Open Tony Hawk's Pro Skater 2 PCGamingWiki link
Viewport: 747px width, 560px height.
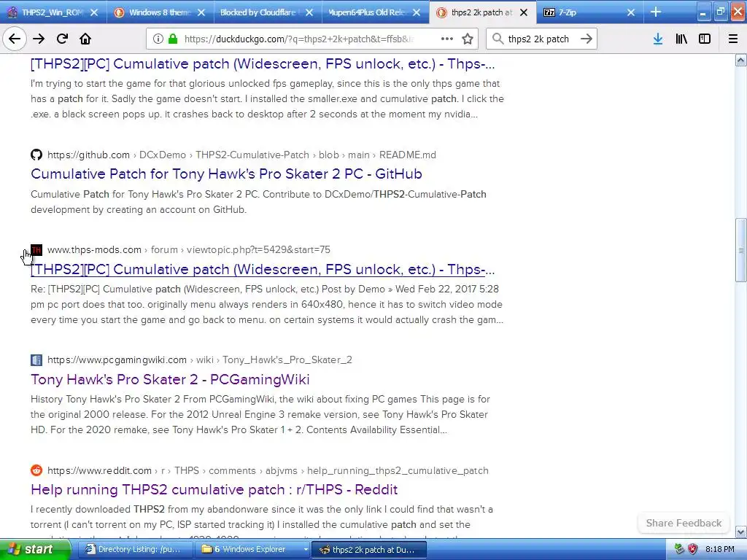pyautogui.click(x=170, y=379)
